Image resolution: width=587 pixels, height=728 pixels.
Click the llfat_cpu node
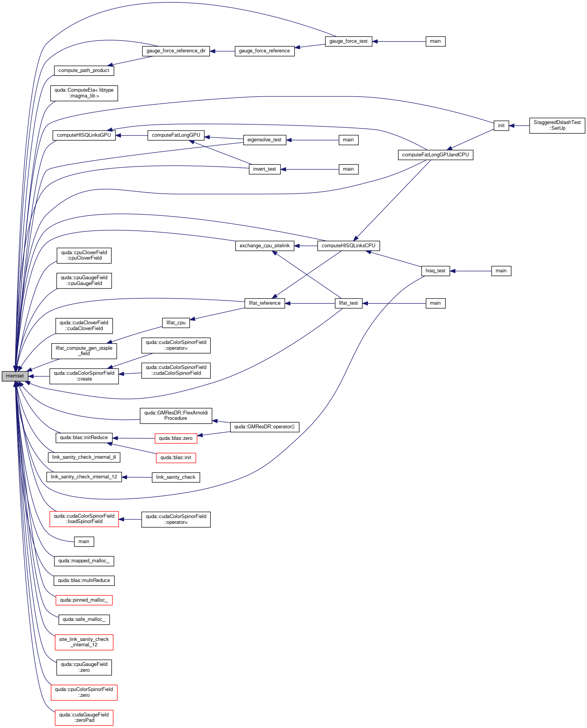click(x=176, y=323)
